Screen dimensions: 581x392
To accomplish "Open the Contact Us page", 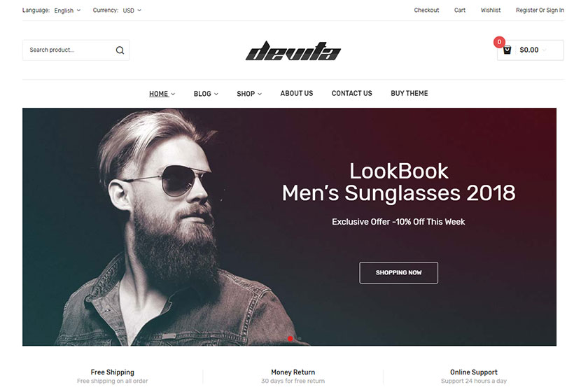I will (x=351, y=93).
